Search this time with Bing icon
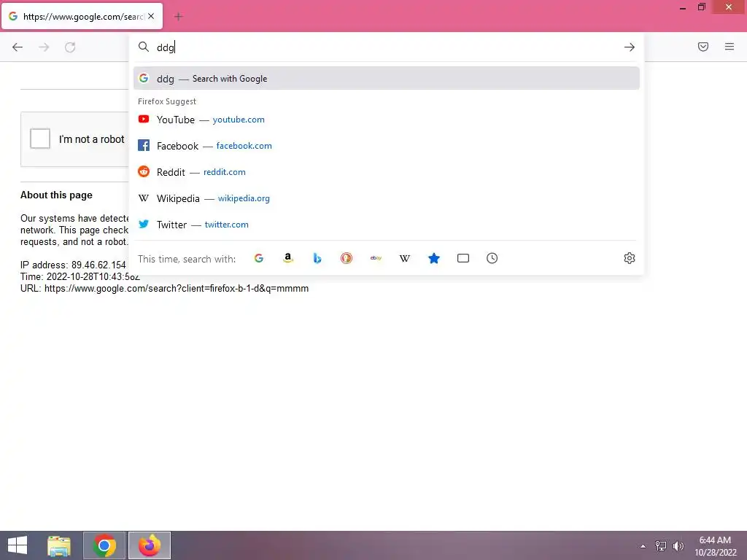 coord(317,258)
